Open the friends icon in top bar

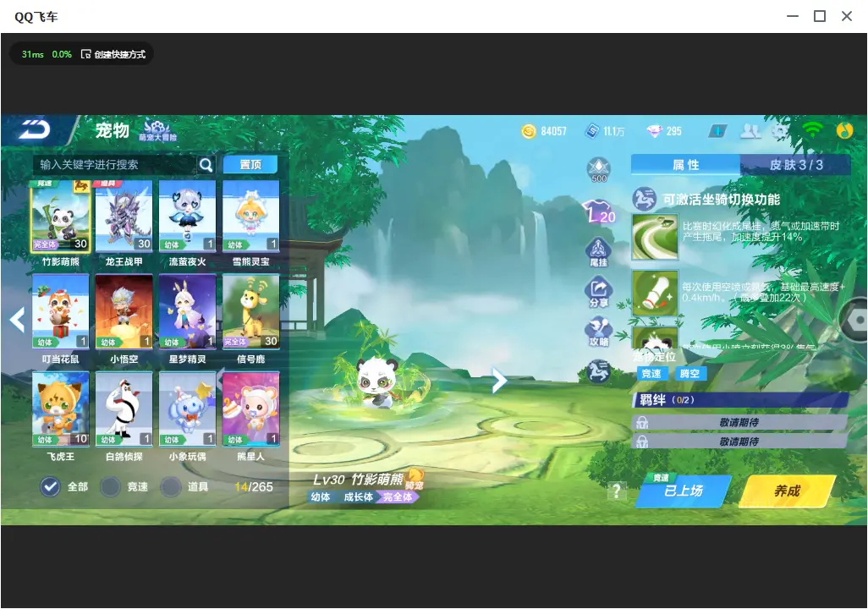pyautogui.click(x=750, y=131)
